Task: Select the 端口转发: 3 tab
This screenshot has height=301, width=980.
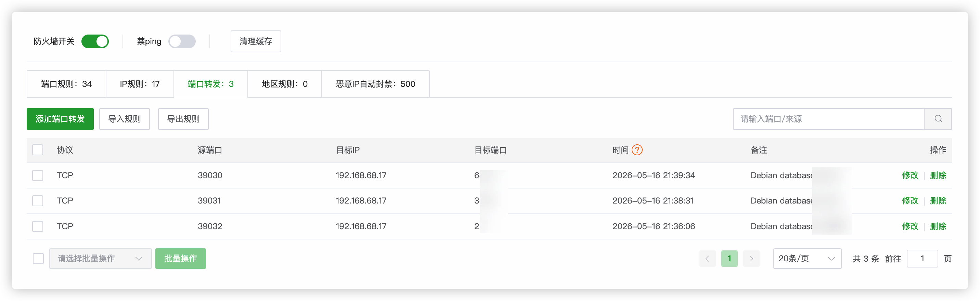Action: pyautogui.click(x=211, y=84)
